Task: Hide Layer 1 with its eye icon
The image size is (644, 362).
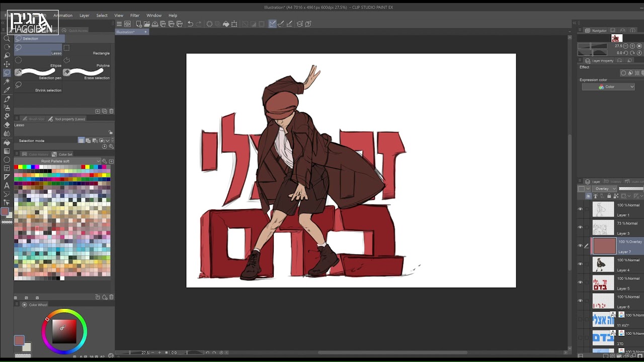Action: click(x=580, y=209)
